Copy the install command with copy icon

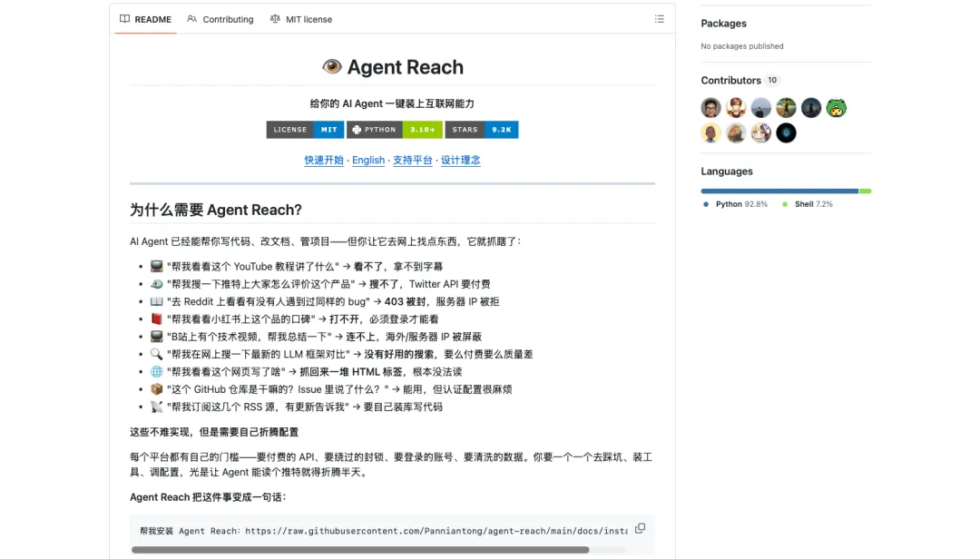(x=640, y=529)
